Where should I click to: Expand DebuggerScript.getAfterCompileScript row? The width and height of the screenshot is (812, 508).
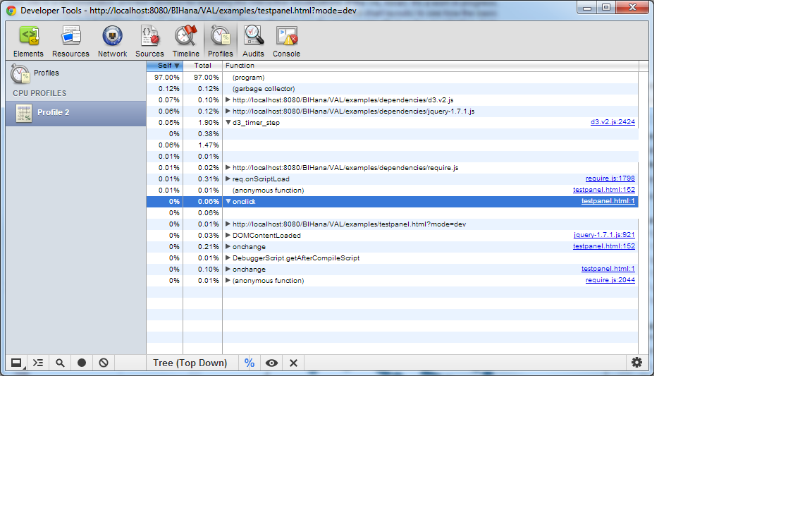[228, 258]
